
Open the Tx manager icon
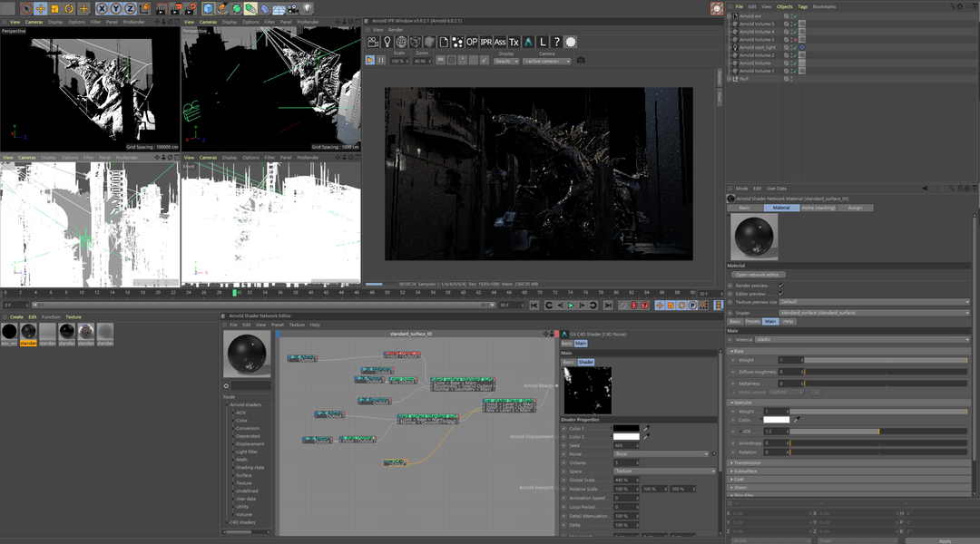(514, 42)
